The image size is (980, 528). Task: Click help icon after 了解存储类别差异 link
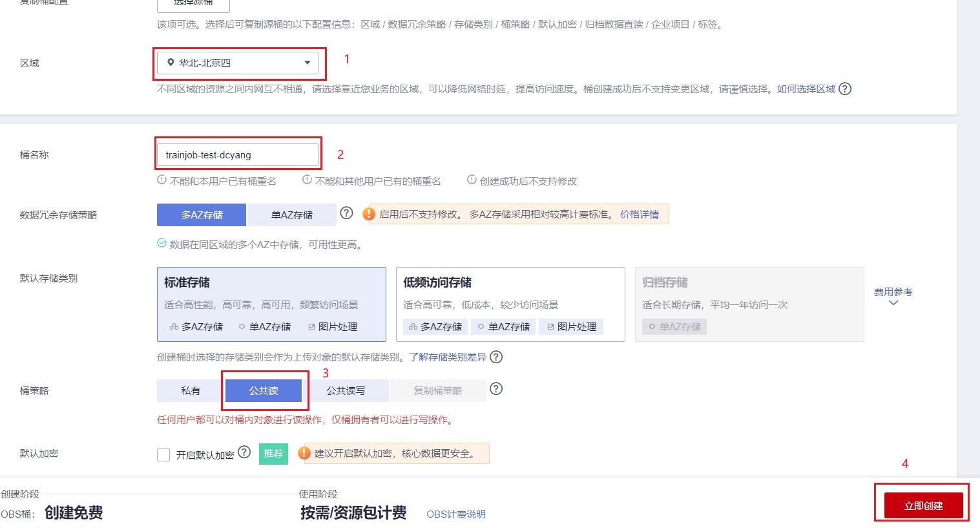coord(496,357)
